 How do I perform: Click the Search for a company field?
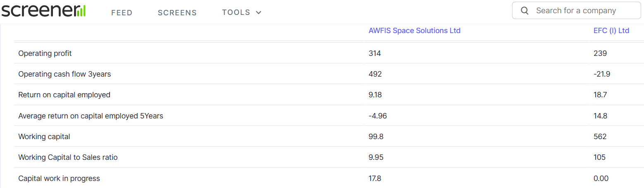pos(576,10)
